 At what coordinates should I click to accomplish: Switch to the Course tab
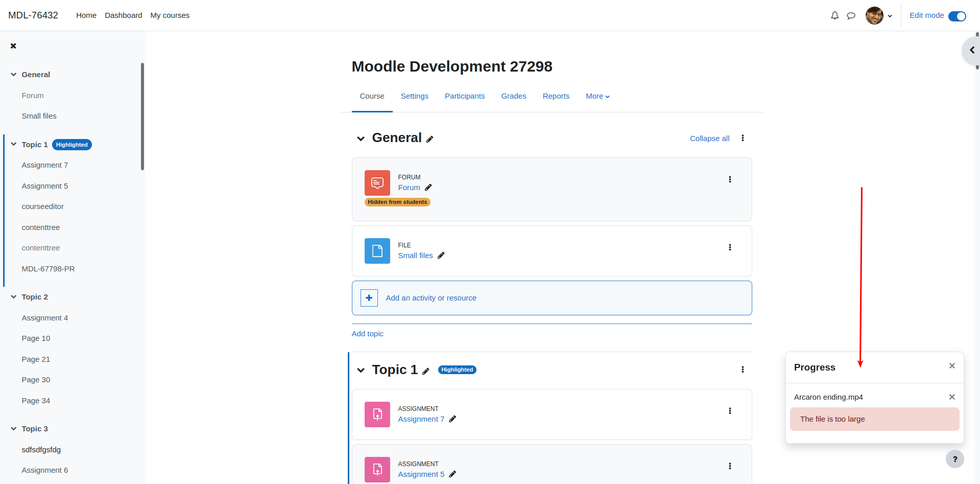[372, 96]
